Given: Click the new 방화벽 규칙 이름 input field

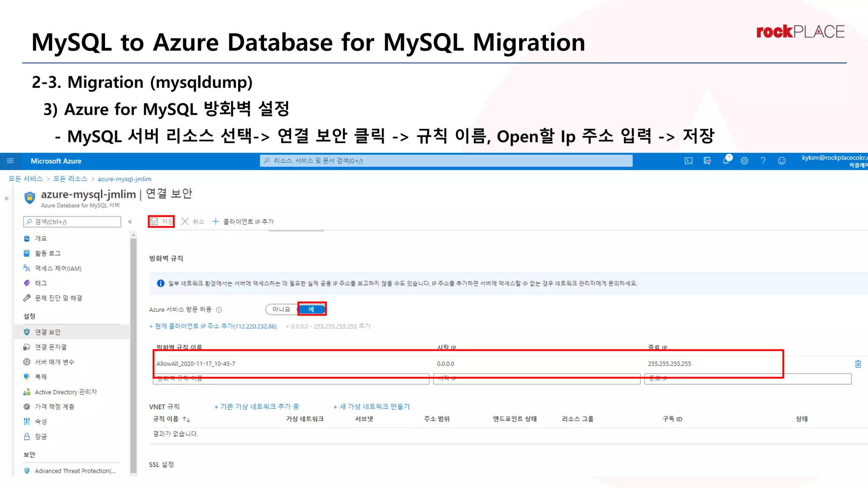Looking at the screenshot, I should tap(291, 379).
